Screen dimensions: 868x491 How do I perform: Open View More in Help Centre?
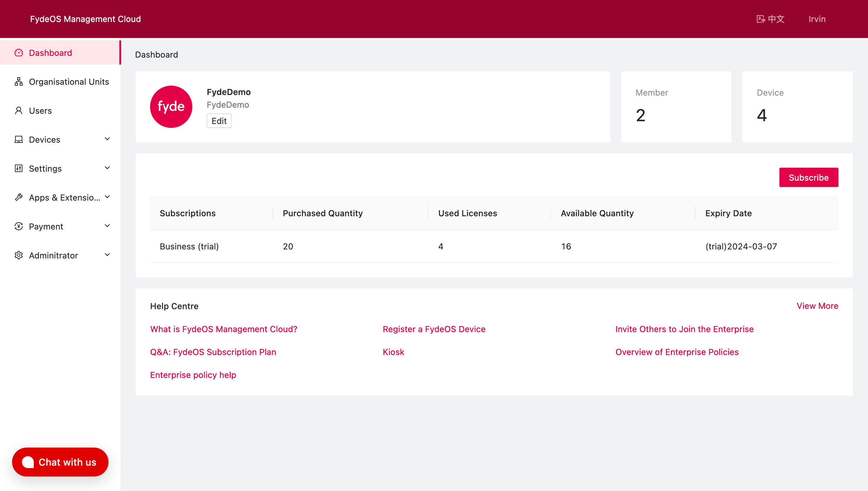point(817,306)
